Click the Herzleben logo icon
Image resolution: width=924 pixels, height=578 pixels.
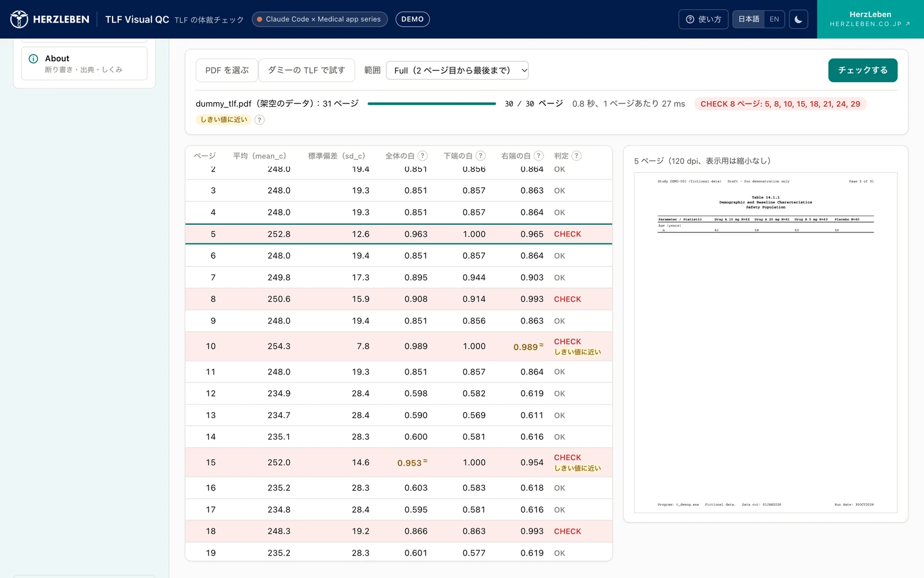click(x=19, y=19)
